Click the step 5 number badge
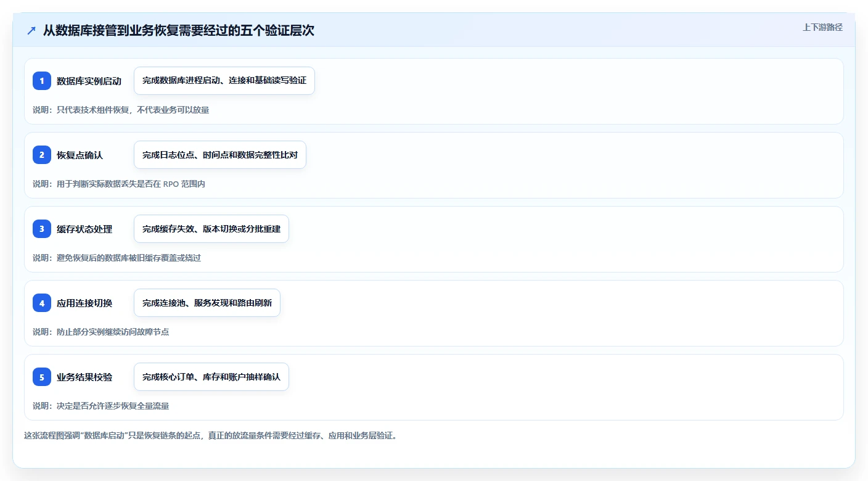The width and height of the screenshot is (868, 481). pos(42,377)
